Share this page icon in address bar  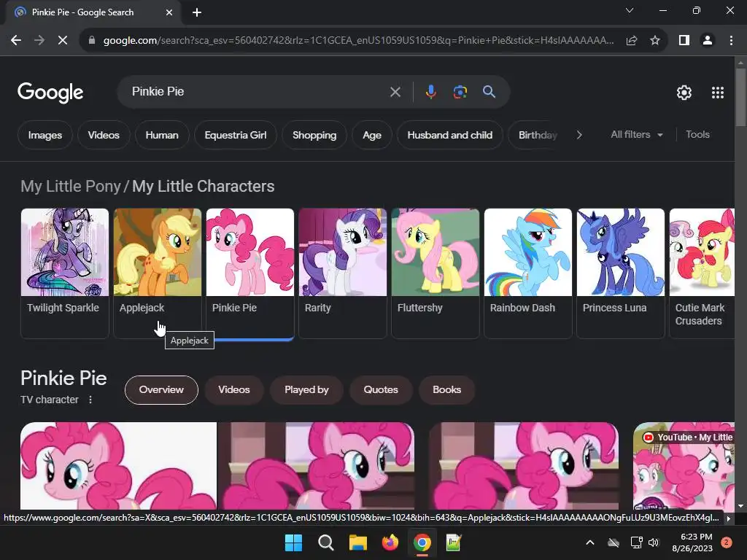pos(632,41)
